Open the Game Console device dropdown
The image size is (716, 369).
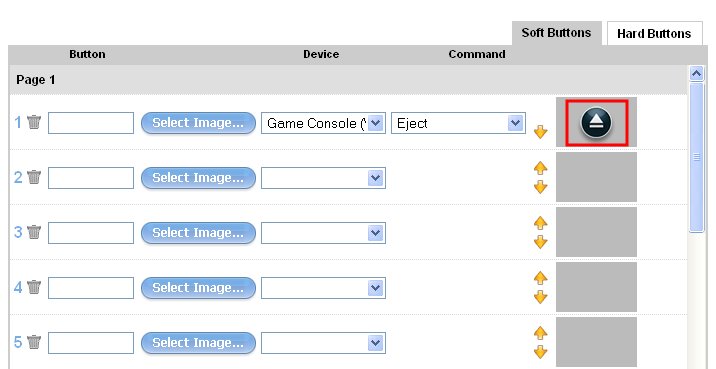click(323, 123)
